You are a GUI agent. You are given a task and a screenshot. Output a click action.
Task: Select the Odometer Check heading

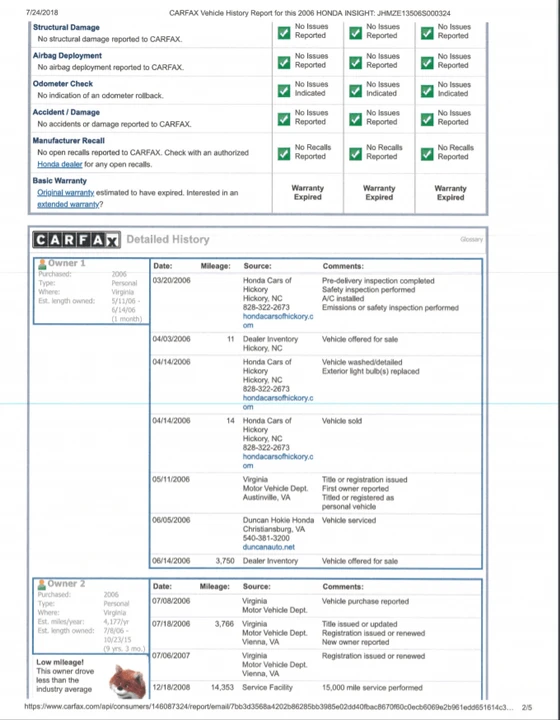click(x=62, y=84)
